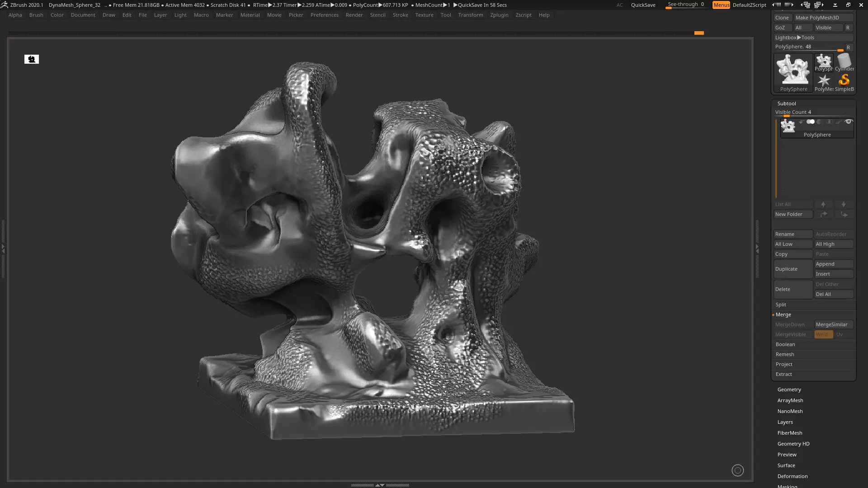The image size is (868, 488).
Task: Toggle the Weld option
Action: click(x=823, y=334)
